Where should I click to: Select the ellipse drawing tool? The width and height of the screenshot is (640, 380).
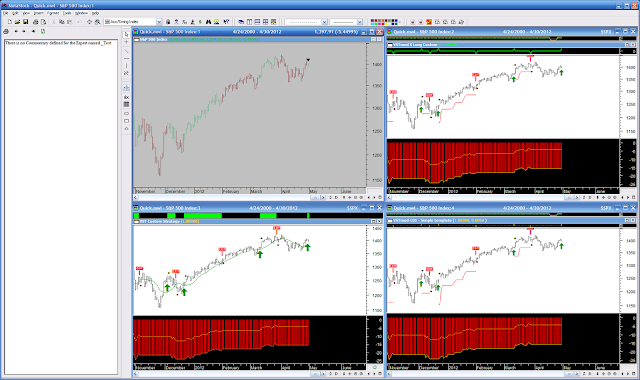tap(126, 113)
